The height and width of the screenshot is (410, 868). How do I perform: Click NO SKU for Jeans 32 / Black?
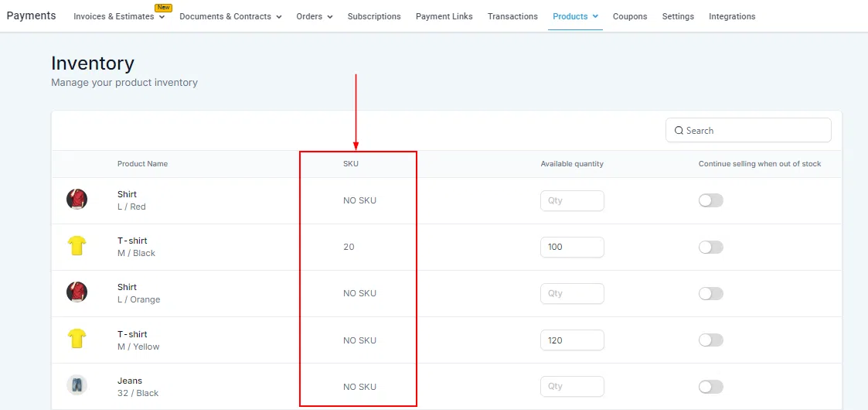[360, 387]
